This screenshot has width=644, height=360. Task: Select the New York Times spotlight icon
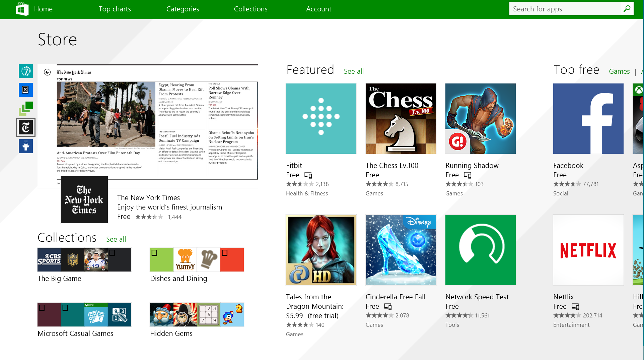point(26,127)
